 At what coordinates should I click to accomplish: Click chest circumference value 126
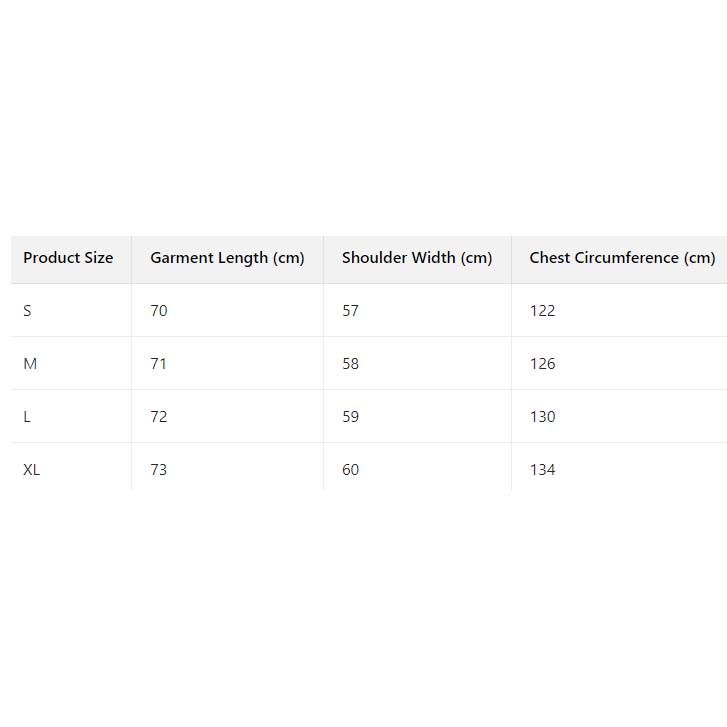[x=542, y=364]
